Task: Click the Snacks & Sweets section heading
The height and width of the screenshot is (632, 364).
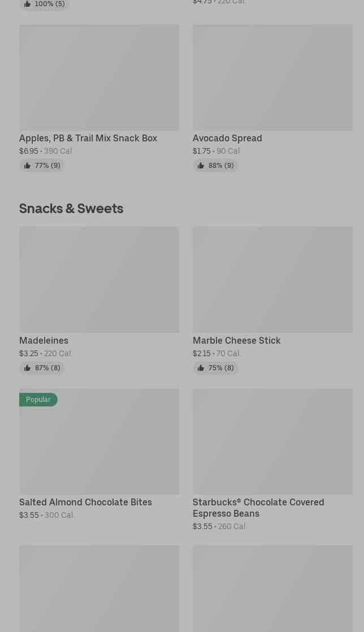Action: 71,208
